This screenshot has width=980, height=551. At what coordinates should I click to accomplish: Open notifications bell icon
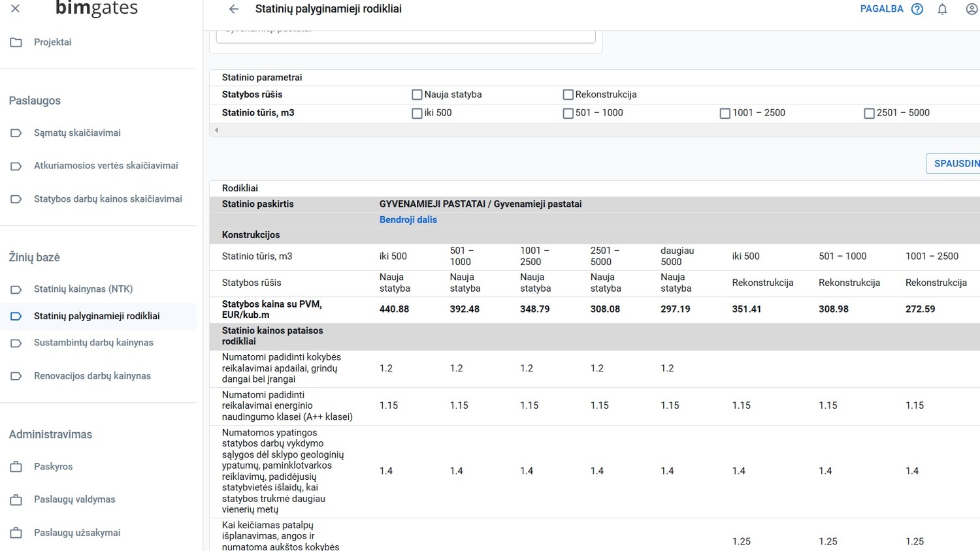[942, 9]
